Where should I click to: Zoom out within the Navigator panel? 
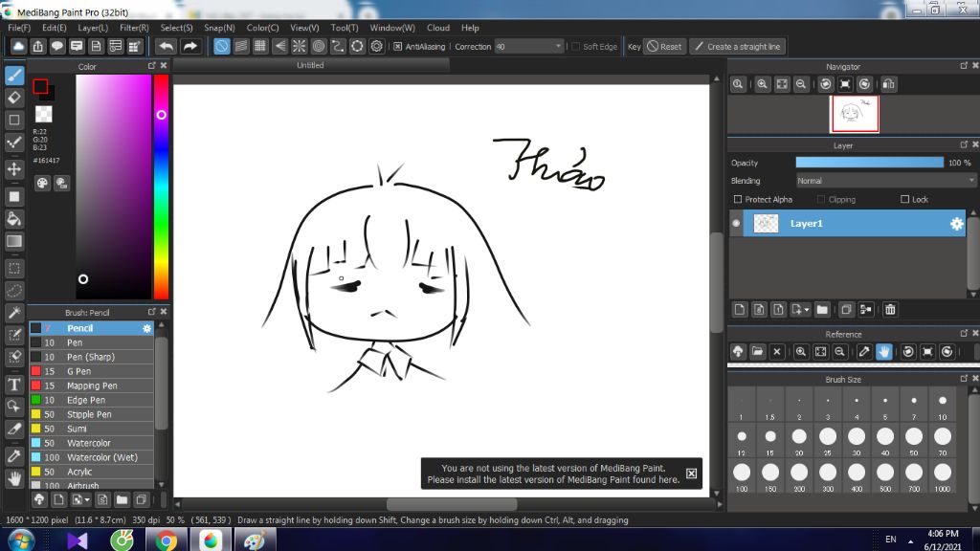(x=801, y=84)
